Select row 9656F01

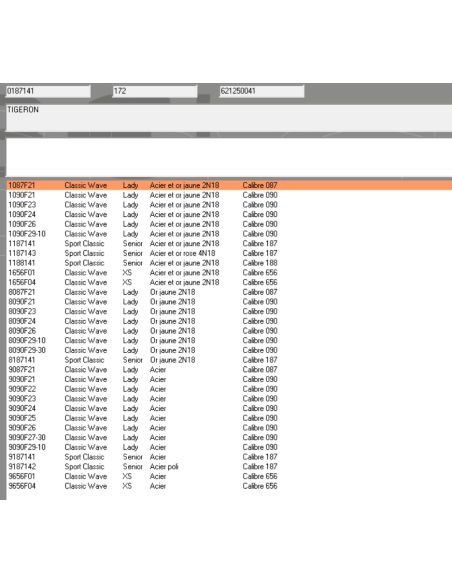coord(229,476)
